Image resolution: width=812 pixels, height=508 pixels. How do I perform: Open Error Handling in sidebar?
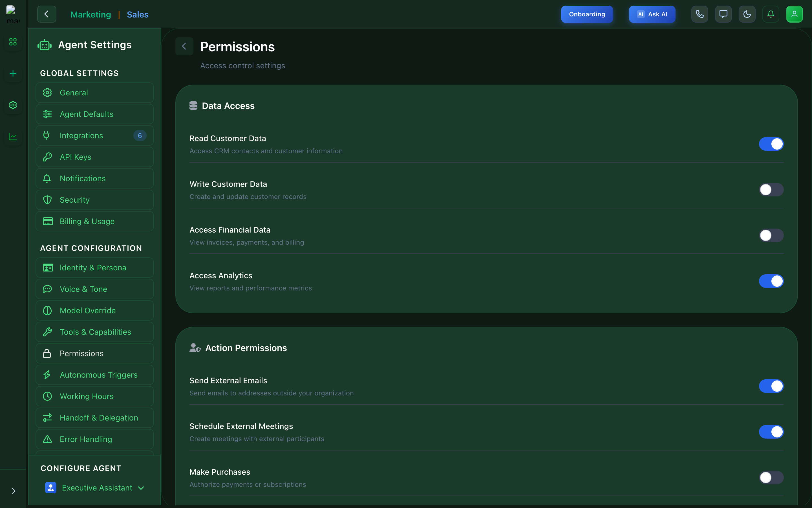95,439
